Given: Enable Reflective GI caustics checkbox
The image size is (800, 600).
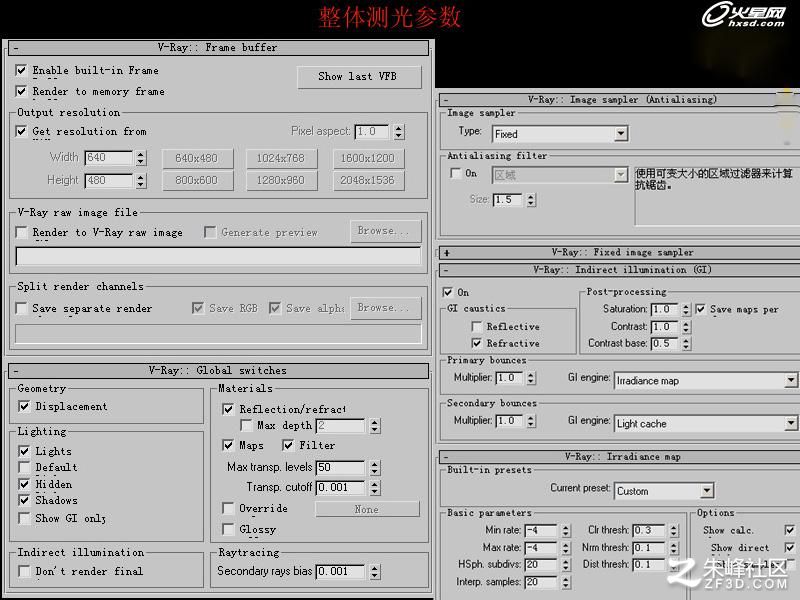Looking at the screenshot, I should (477, 327).
